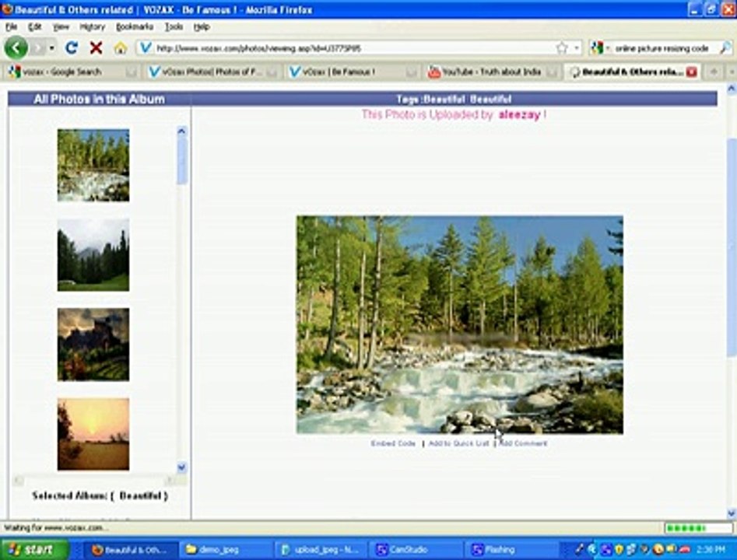Open the list-all-tabs dropdown
The height and width of the screenshot is (560, 737).
pos(732,72)
